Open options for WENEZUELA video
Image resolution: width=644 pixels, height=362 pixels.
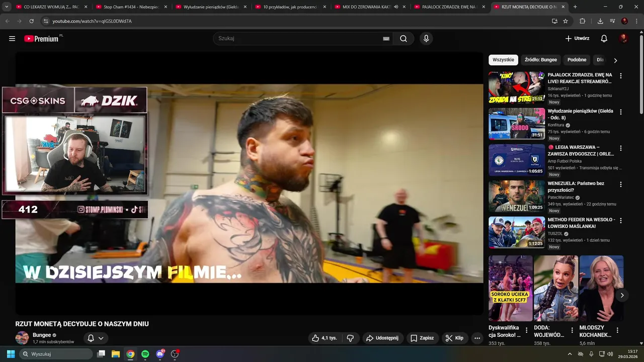click(x=620, y=185)
